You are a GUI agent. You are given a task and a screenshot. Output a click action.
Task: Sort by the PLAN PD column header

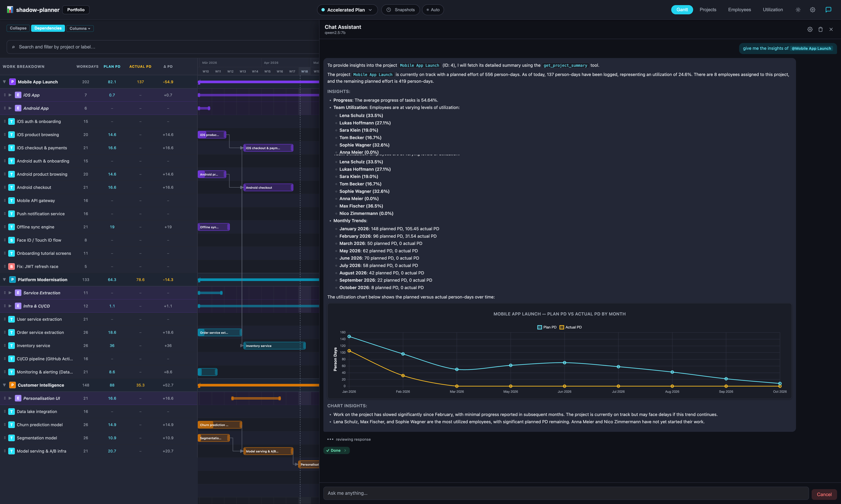[112, 67]
